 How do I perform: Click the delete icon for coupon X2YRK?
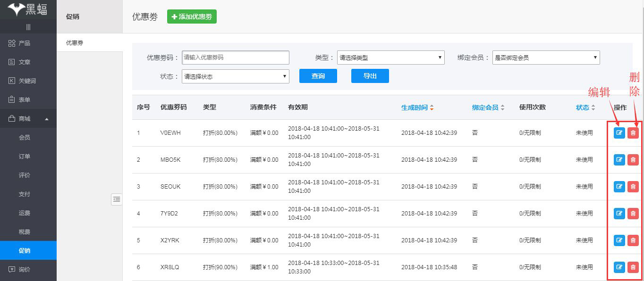pos(633,240)
